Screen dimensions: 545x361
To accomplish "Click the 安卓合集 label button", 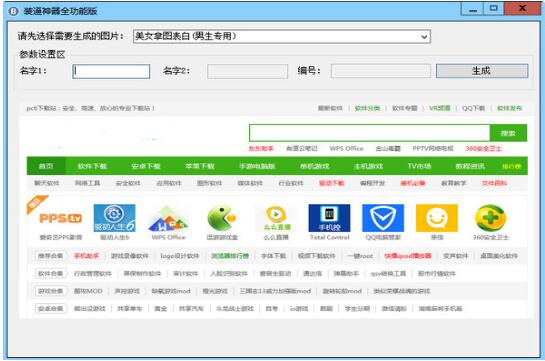I will pos(51,308).
